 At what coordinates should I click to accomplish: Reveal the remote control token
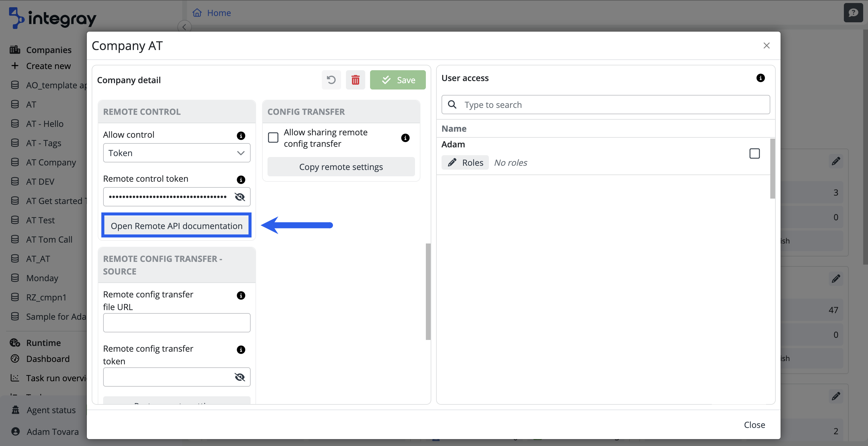239,196
